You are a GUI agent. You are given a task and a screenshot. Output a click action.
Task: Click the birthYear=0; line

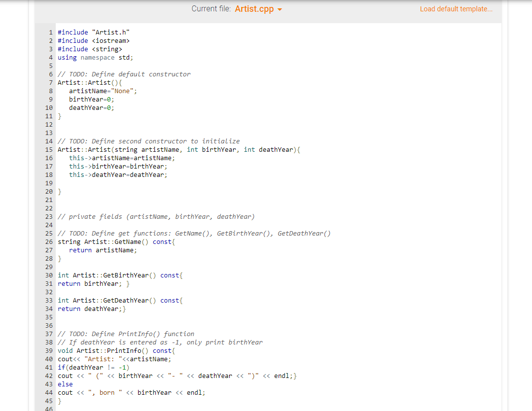pos(92,100)
